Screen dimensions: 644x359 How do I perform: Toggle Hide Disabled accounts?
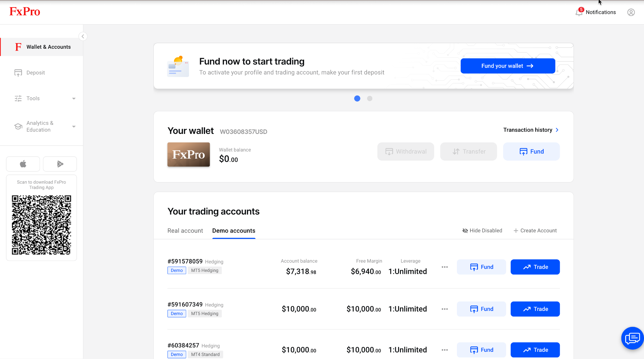(482, 231)
